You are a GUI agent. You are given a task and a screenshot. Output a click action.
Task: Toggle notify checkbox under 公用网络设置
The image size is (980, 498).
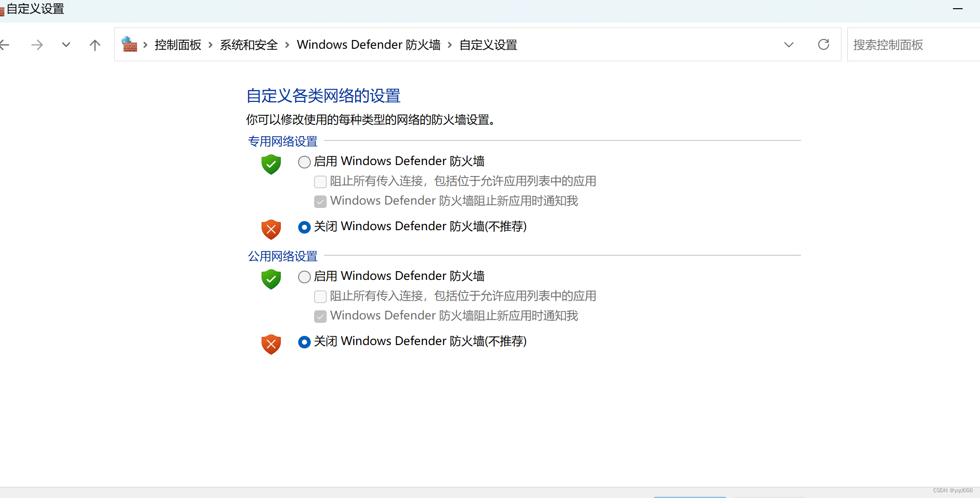coord(320,316)
